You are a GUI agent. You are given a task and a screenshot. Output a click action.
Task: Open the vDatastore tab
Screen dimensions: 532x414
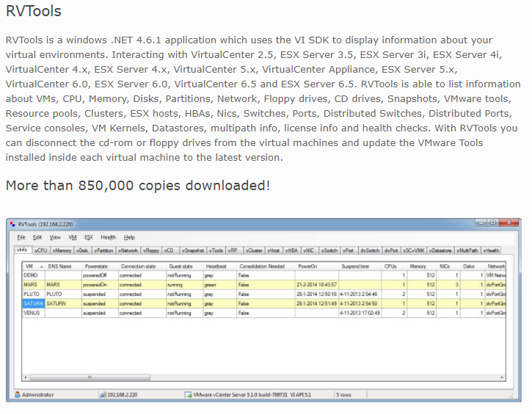pyautogui.click(x=440, y=250)
